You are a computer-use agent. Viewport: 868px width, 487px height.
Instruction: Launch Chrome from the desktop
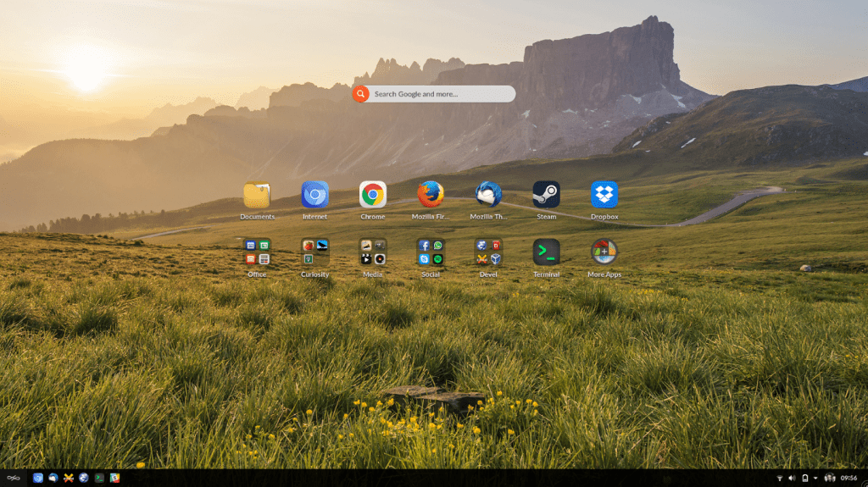click(x=372, y=195)
